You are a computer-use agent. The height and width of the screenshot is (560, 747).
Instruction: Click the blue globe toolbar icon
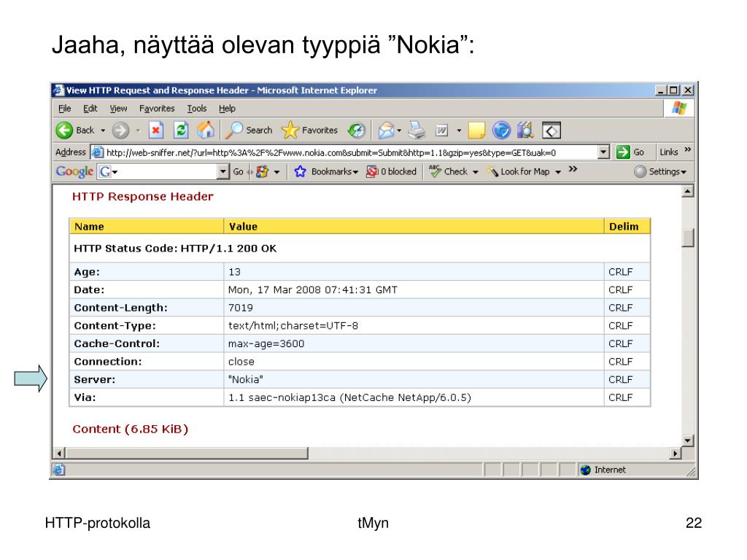point(501,130)
